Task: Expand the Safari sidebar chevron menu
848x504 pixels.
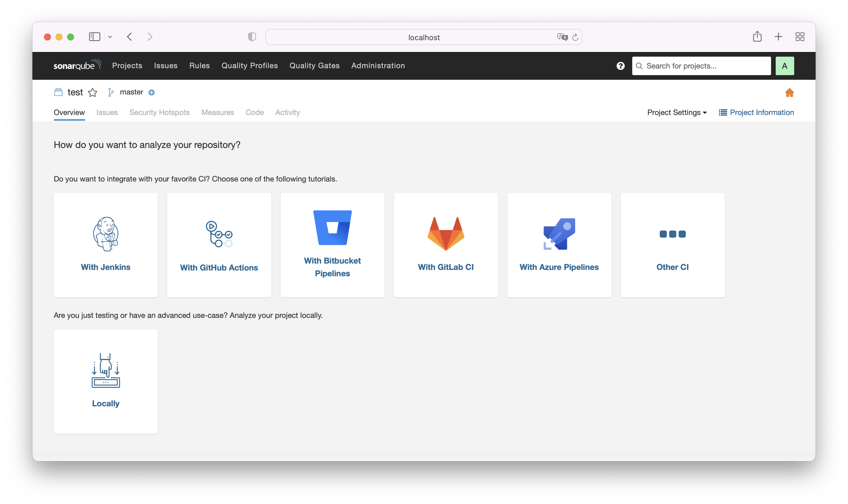Action: [x=110, y=37]
